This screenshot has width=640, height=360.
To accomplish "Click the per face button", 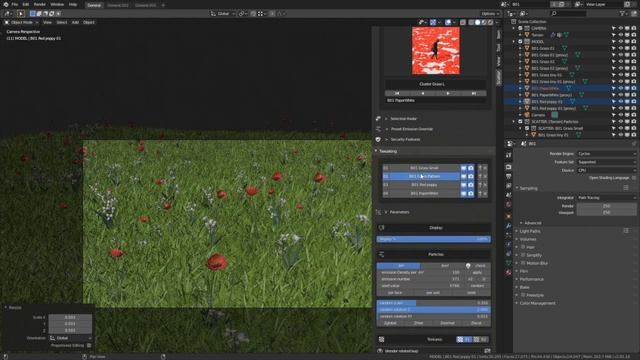I will coord(395,293).
